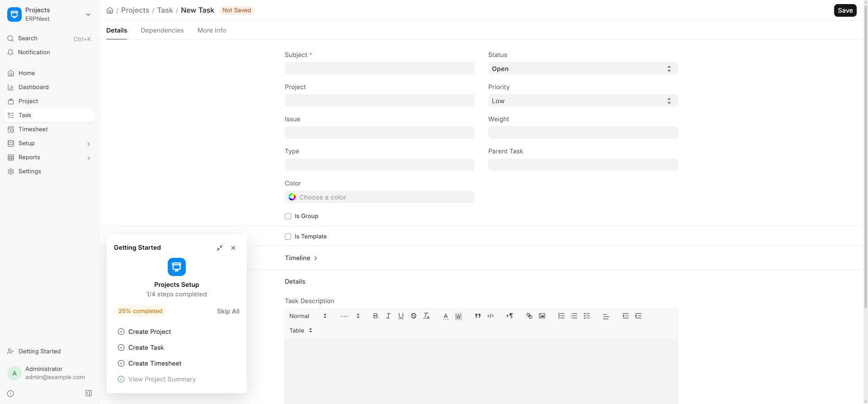The image size is (868, 404).
Task: Mark Create Project step circle
Action: pos(121,332)
